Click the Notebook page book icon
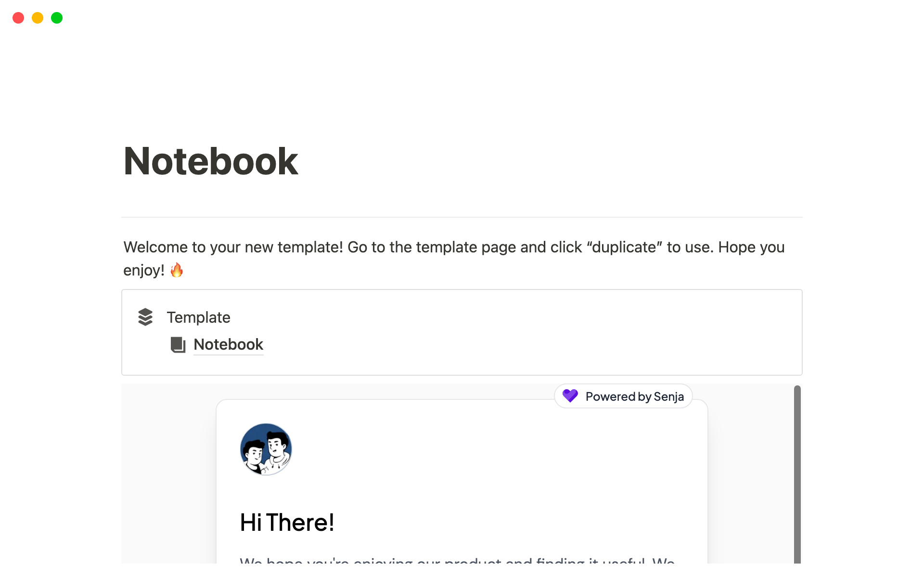 [x=178, y=344]
